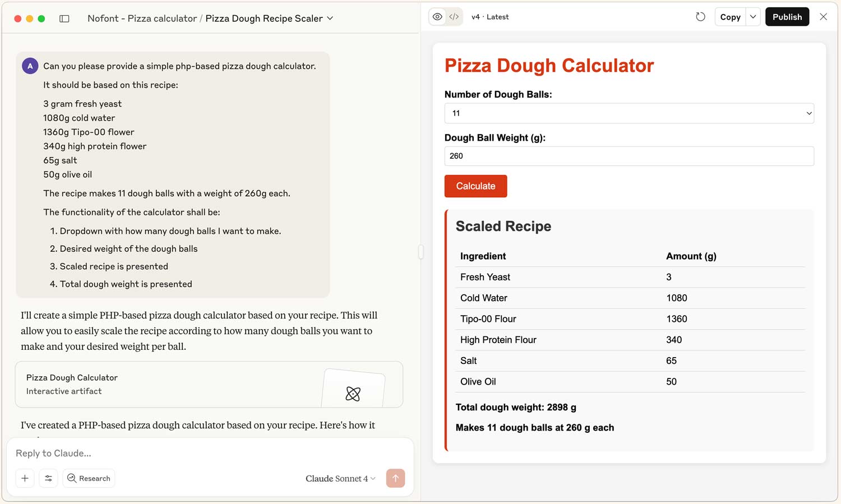The image size is (841, 504).
Task: Copy the artifact contents
Action: point(730,17)
